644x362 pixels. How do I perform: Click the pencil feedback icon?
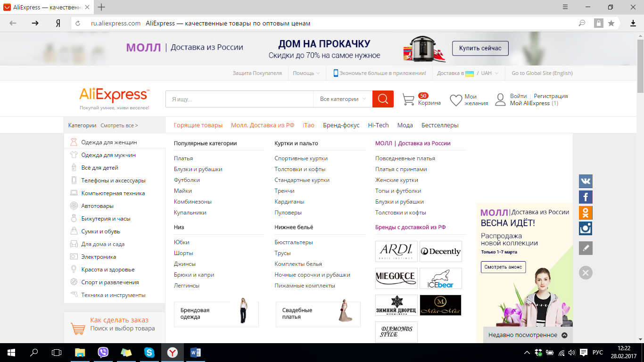point(586,248)
